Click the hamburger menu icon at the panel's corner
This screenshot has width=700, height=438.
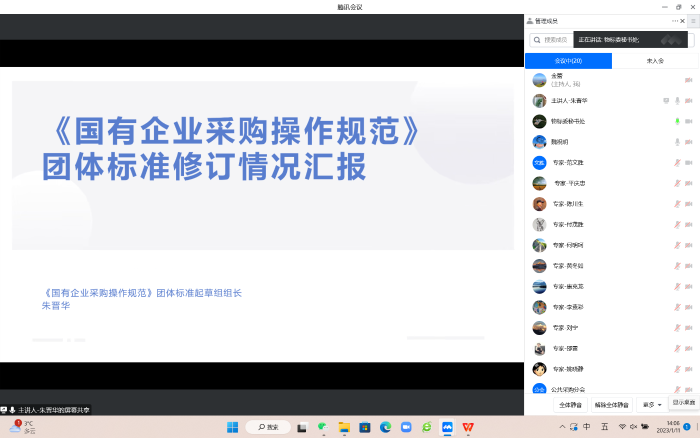click(693, 21)
